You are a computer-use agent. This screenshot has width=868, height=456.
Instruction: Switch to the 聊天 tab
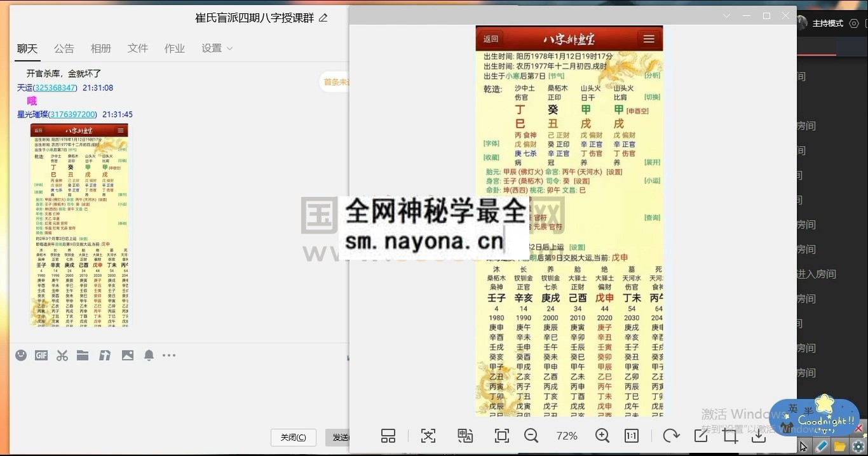(27, 48)
